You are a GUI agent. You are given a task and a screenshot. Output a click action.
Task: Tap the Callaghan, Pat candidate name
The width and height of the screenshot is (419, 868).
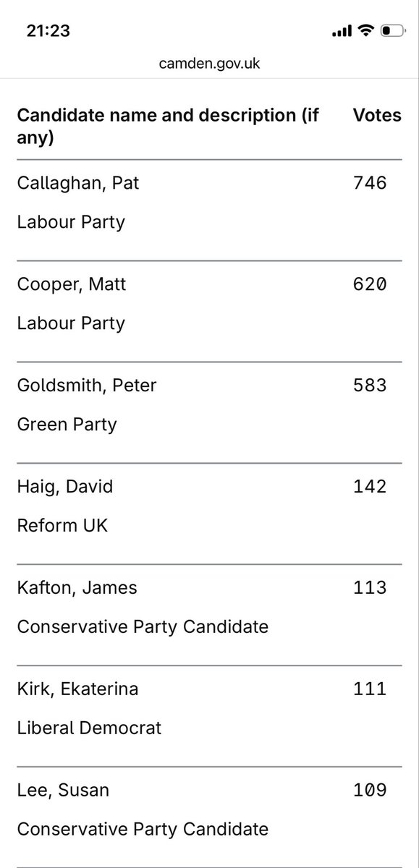[x=78, y=183]
